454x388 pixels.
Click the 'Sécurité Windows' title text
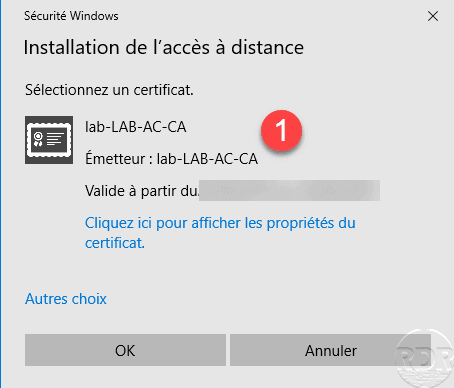point(71,16)
